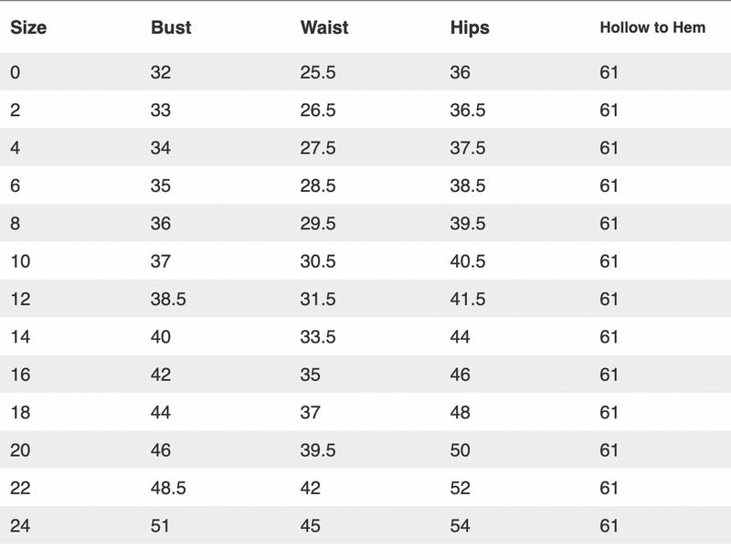Image resolution: width=731 pixels, height=560 pixels.
Task: Select the size 24 row label
Action: pyautogui.click(x=20, y=525)
